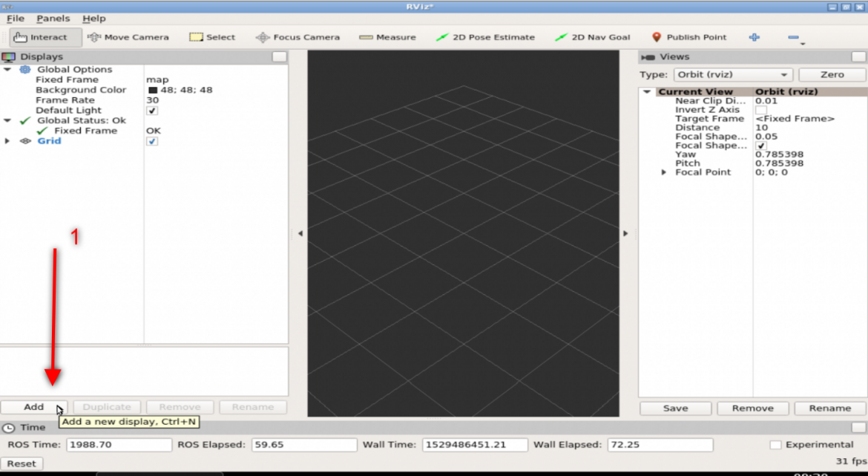Image resolution: width=868 pixels, height=476 pixels.
Task: Click the Frame Rate value 30
Action: coord(152,100)
